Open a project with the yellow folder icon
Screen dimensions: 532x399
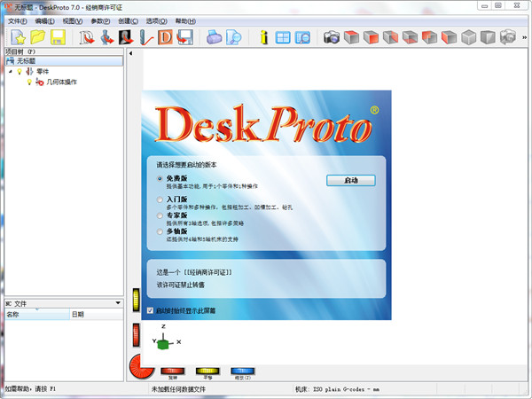click(x=38, y=37)
